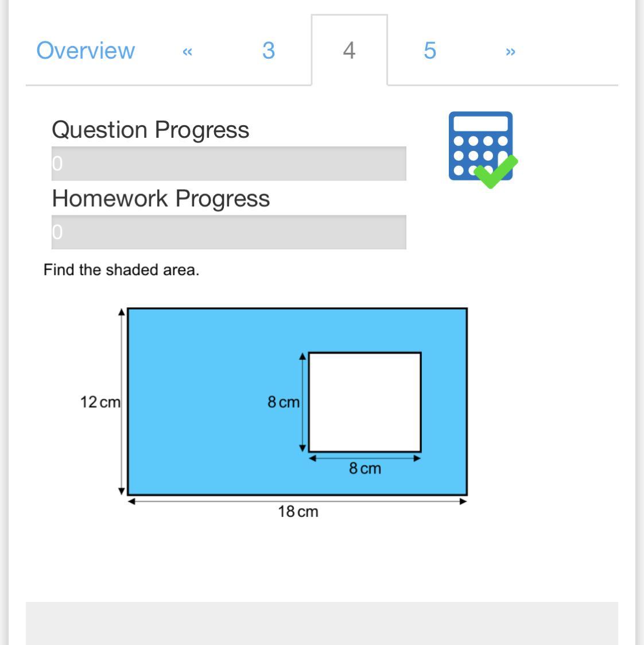The width and height of the screenshot is (644, 645).
Task: Click the white inner square cutout
Action: (x=365, y=402)
